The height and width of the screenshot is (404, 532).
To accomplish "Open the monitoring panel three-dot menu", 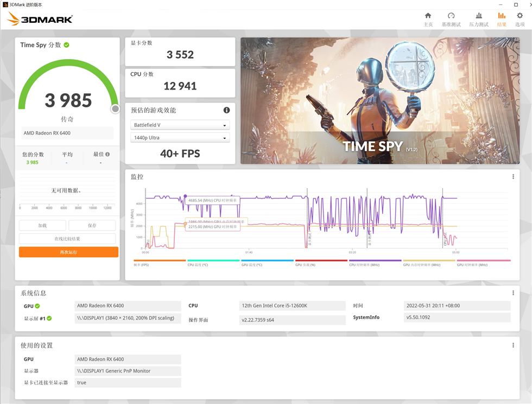I will coord(513,177).
